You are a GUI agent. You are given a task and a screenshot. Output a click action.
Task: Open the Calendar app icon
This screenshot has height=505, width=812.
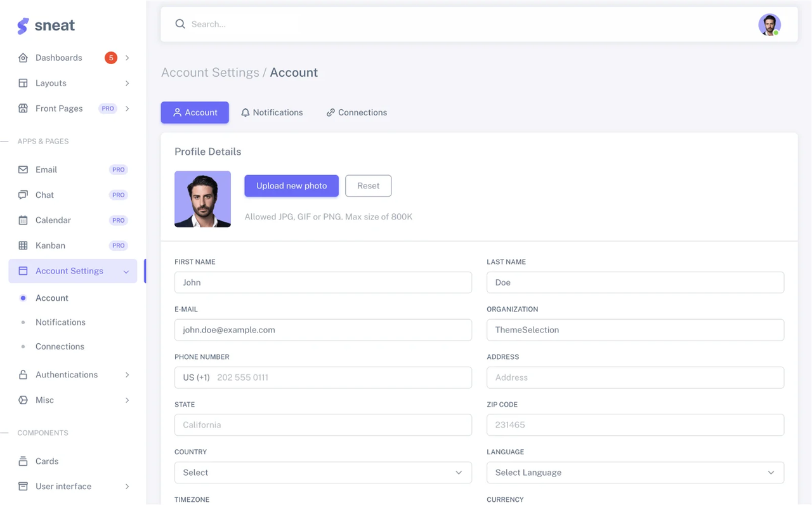click(23, 220)
